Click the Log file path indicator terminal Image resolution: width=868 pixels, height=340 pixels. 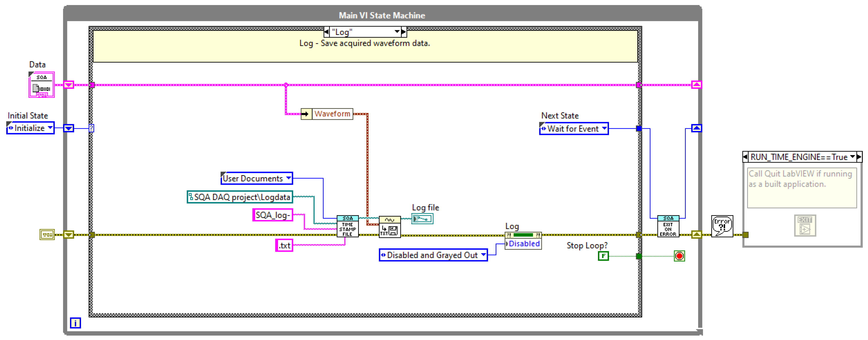[x=422, y=219]
